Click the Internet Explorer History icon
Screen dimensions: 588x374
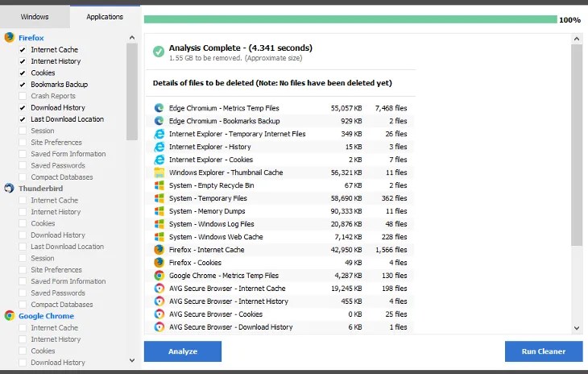pyautogui.click(x=159, y=147)
